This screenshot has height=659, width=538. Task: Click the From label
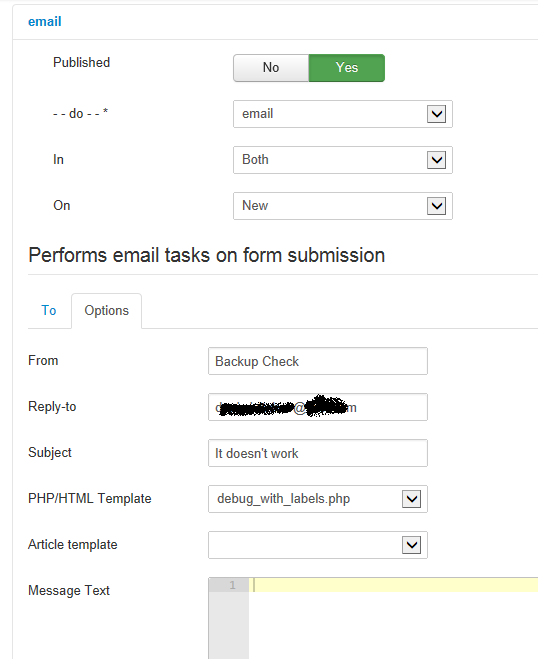click(43, 360)
